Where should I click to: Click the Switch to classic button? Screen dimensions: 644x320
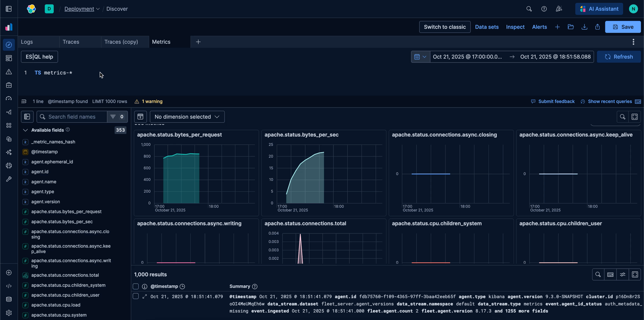click(x=444, y=27)
